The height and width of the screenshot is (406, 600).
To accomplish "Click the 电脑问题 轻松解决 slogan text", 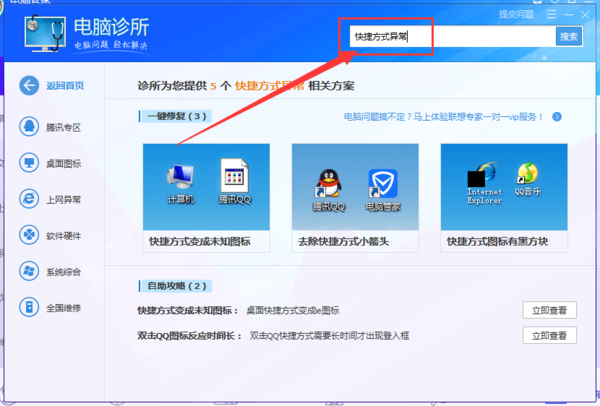I will (x=111, y=45).
